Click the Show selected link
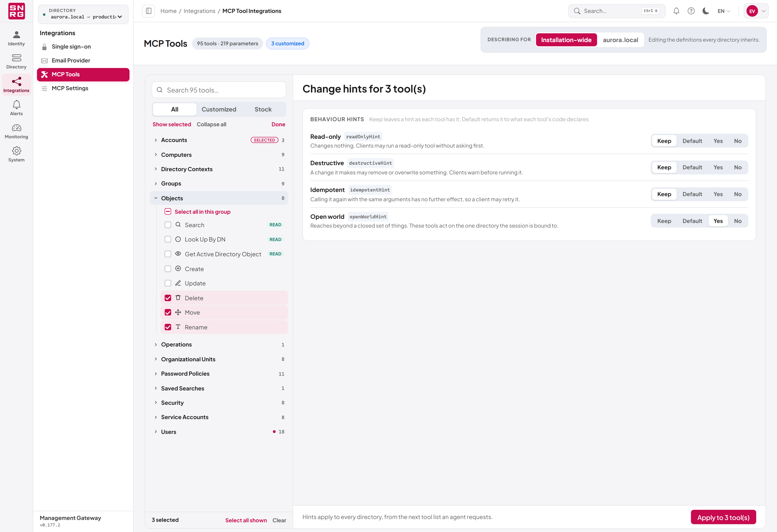This screenshot has height=532, width=777. pos(172,124)
